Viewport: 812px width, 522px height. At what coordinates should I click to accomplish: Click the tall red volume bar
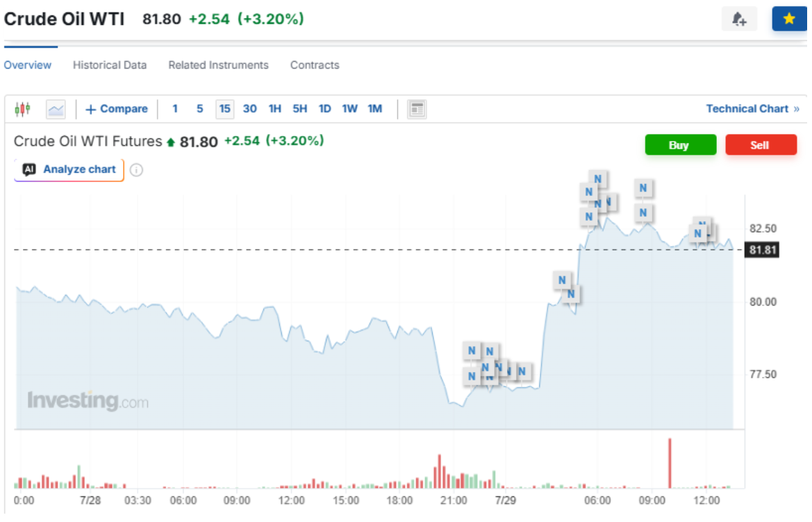click(670, 463)
